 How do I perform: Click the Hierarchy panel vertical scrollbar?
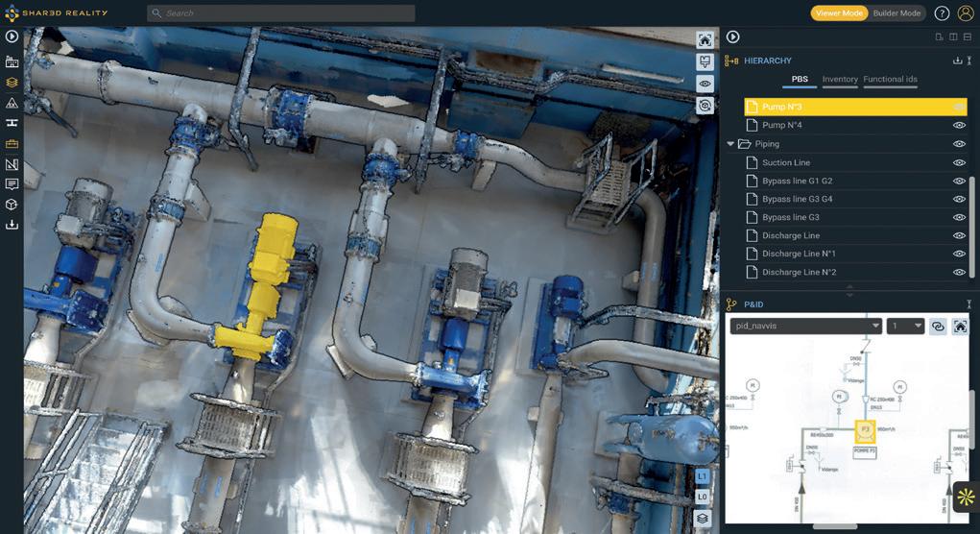point(972,227)
